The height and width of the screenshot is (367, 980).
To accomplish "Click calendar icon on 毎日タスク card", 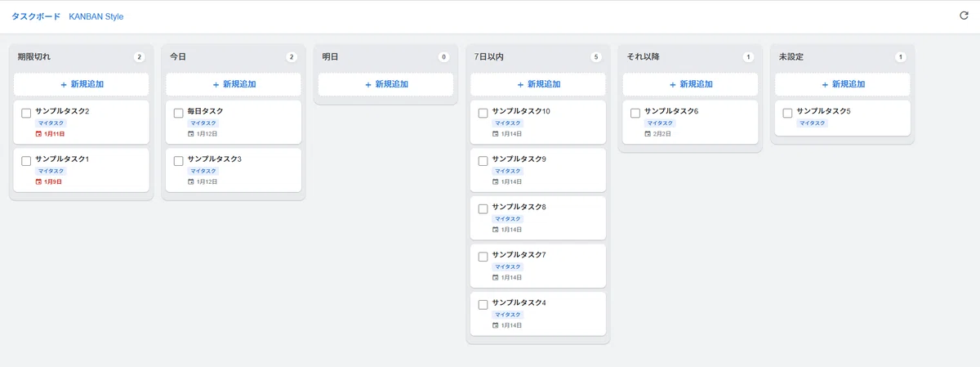I will pyautogui.click(x=191, y=133).
